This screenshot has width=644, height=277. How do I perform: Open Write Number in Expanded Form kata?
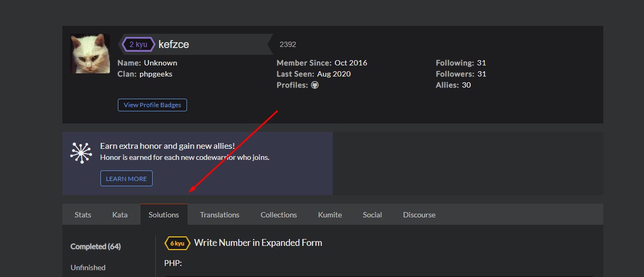point(258,243)
